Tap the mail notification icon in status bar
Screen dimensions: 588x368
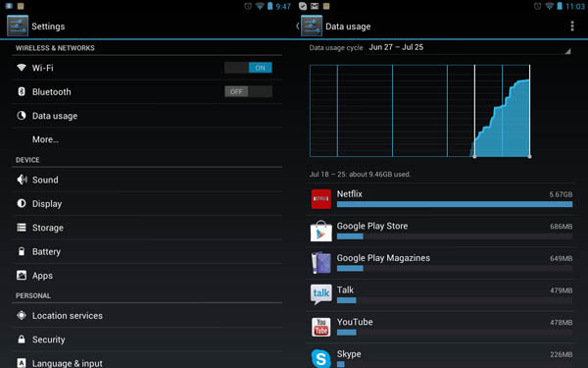(315, 6)
